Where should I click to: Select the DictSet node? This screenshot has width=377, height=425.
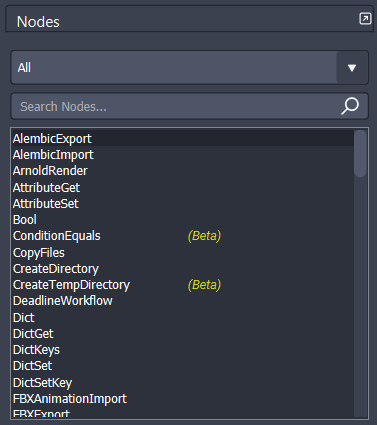point(183,366)
